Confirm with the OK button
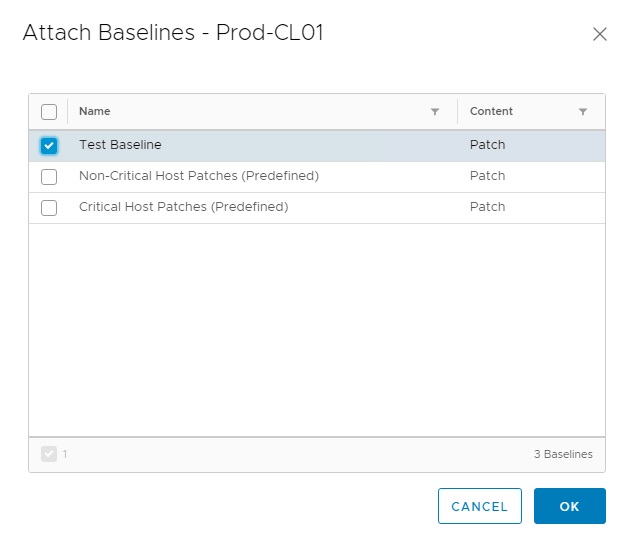 569,506
